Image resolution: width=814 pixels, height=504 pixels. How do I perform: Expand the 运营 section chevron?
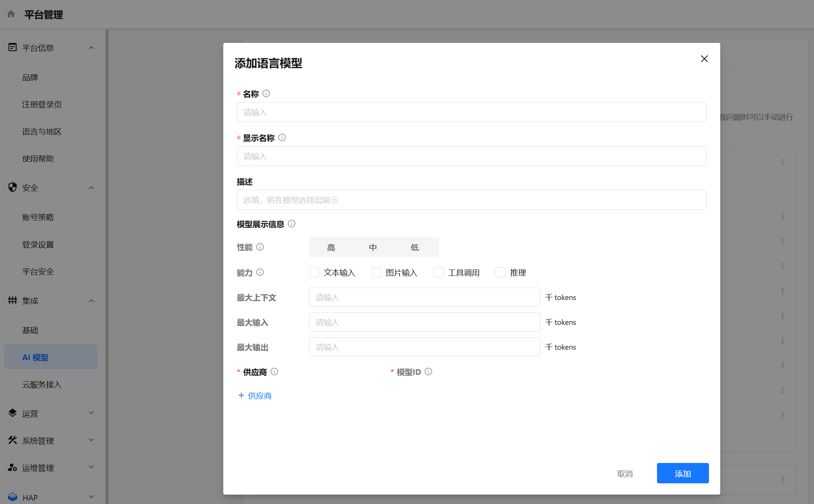(91, 413)
